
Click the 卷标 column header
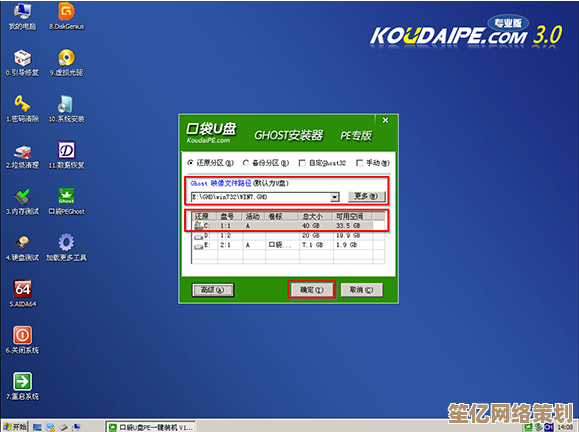(282, 216)
